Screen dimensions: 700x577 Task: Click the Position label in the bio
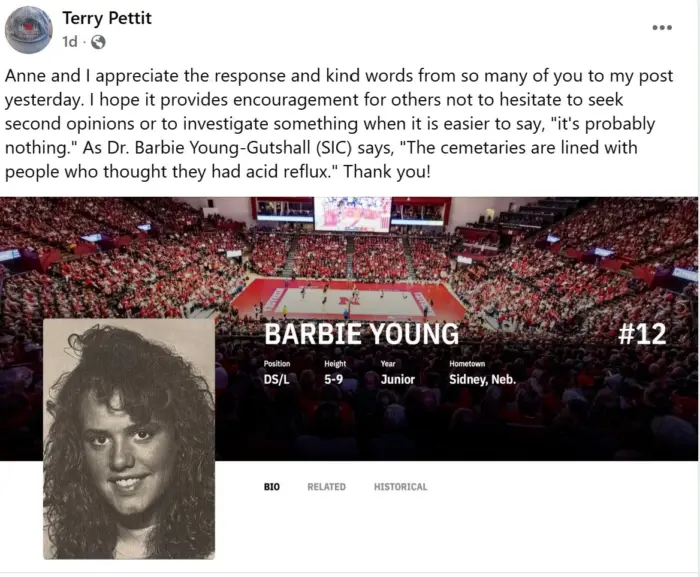pos(277,364)
